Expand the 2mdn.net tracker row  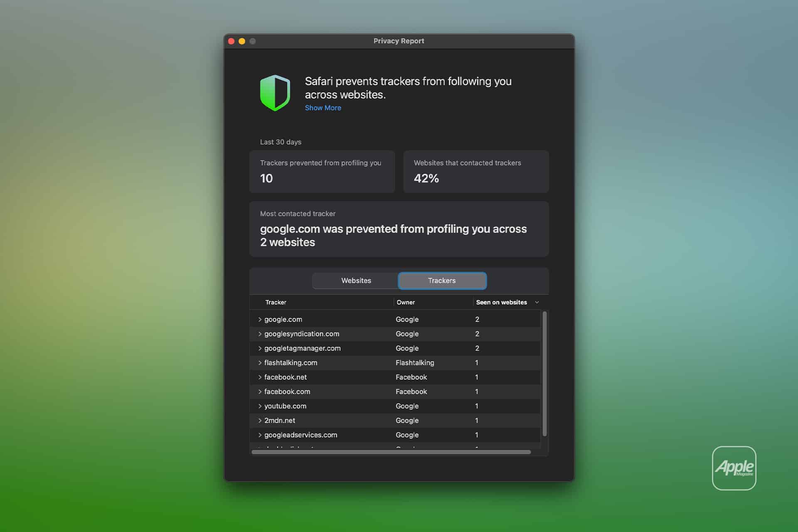tap(260, 421)
